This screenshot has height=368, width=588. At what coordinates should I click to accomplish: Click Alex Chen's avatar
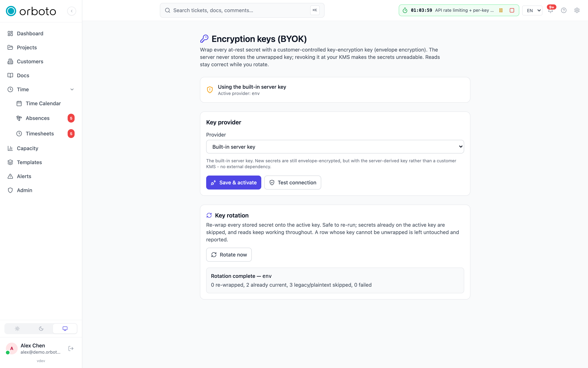pos(11,349)
